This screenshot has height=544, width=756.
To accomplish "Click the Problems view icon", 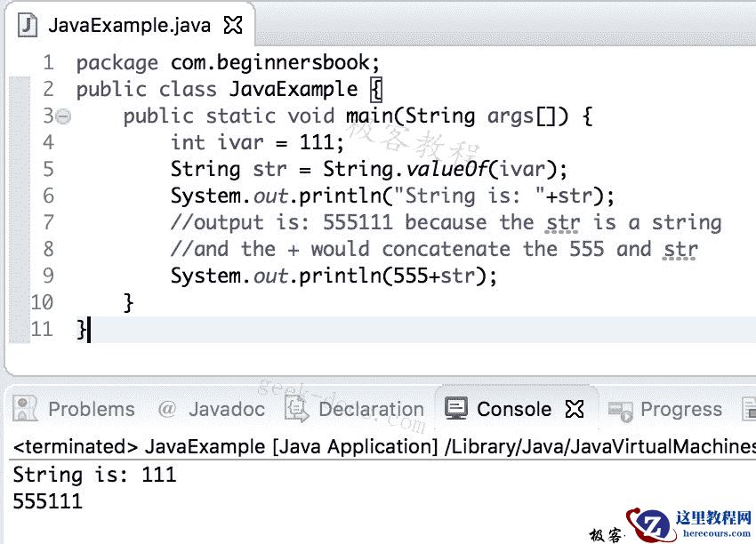I will pyautogui.click(x=24, y=409).
